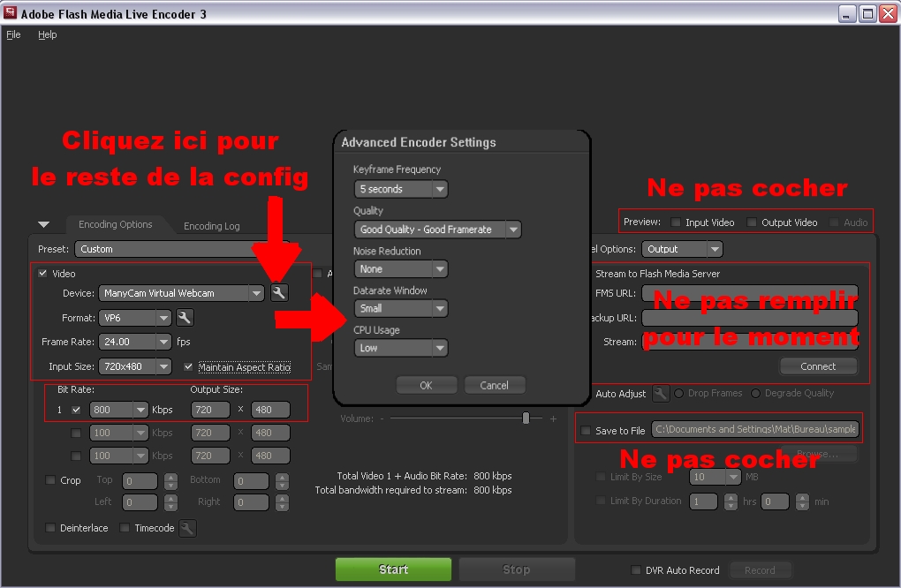Screen dimensions: 901x588
Task: Click crop Bottom value stepper arrows
Action: (282, 481)
